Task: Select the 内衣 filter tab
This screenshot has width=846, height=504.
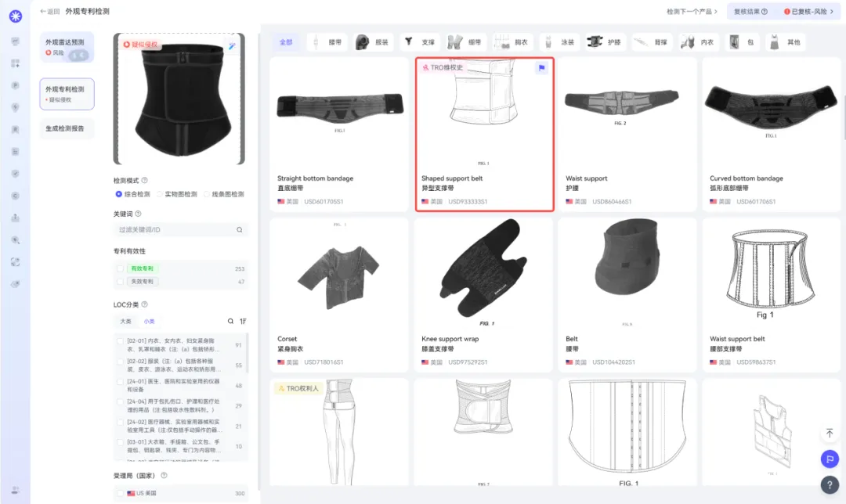Action: pyautogui.click(x=700, y=42)
